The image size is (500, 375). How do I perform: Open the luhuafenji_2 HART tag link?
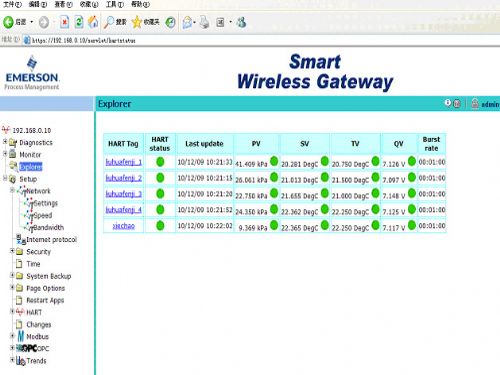(x=124, y=178)
